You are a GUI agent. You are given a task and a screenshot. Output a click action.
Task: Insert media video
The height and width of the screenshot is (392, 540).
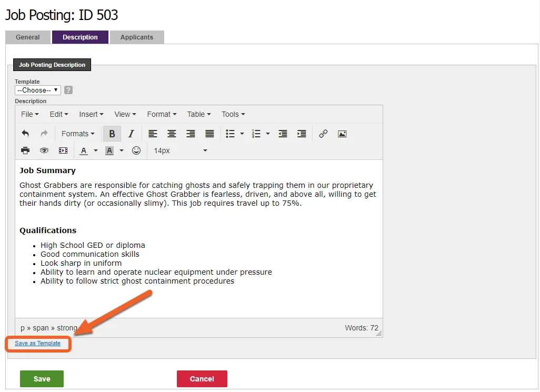63,150
